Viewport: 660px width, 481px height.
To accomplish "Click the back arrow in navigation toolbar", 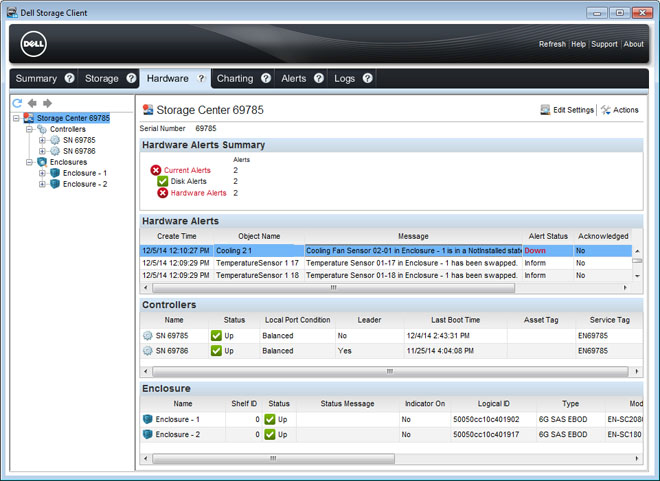I will pyautogui.click(x=32, y=103).
